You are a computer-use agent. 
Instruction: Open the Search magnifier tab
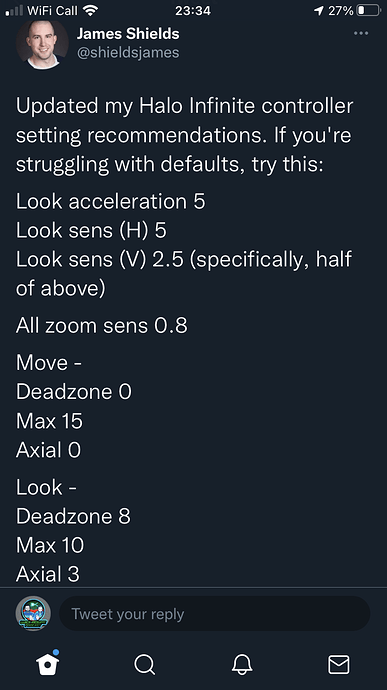[144, 664]
